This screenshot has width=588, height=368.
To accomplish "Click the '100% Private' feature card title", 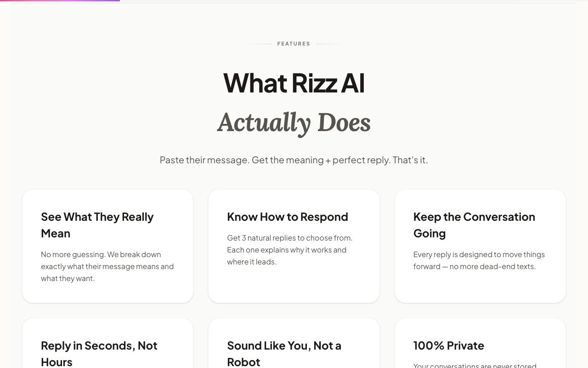I will (x=449, y=345).
